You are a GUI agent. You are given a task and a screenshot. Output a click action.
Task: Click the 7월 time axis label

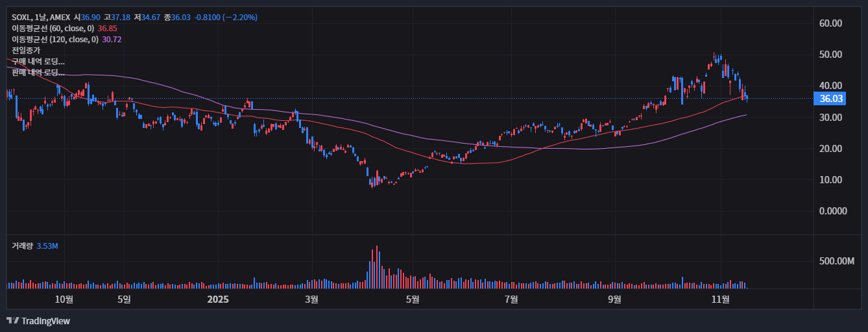pyautogui.click(x=511, y=299)
